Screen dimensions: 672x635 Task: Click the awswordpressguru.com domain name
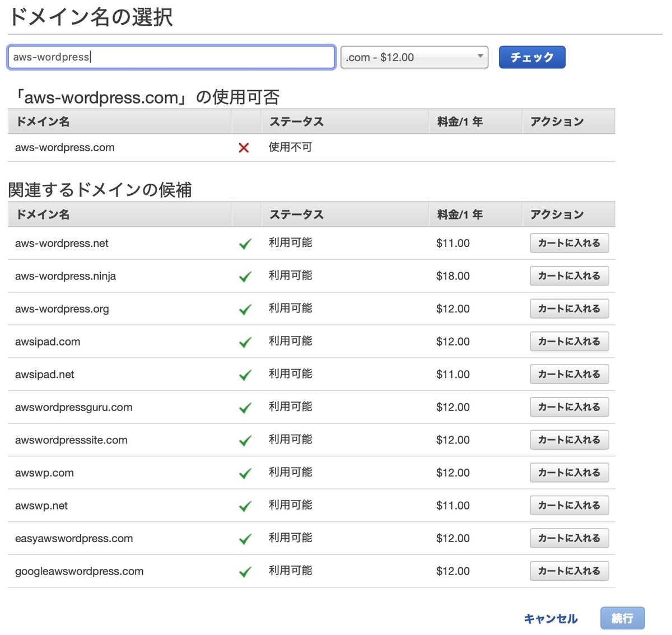74,407
